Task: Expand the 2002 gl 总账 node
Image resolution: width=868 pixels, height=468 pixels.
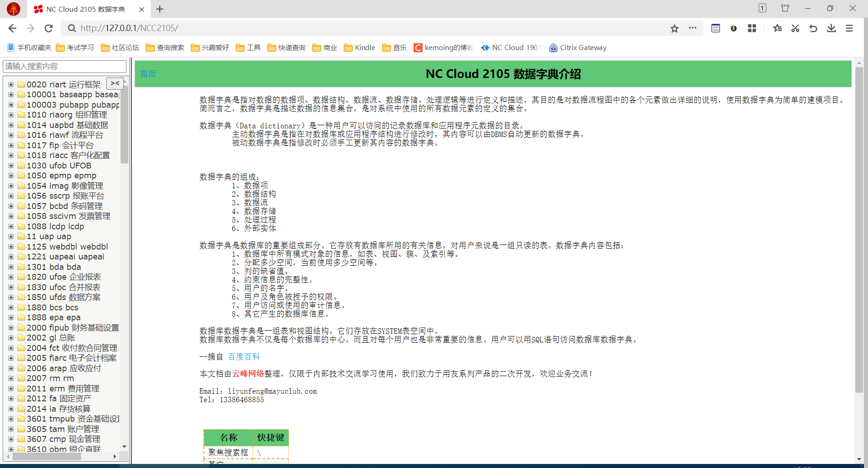Action: [x=11, y=337]
